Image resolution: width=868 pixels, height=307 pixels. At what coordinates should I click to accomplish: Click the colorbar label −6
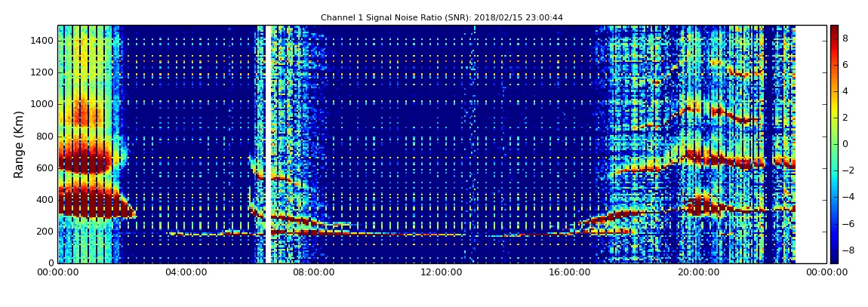coord(847,223)
